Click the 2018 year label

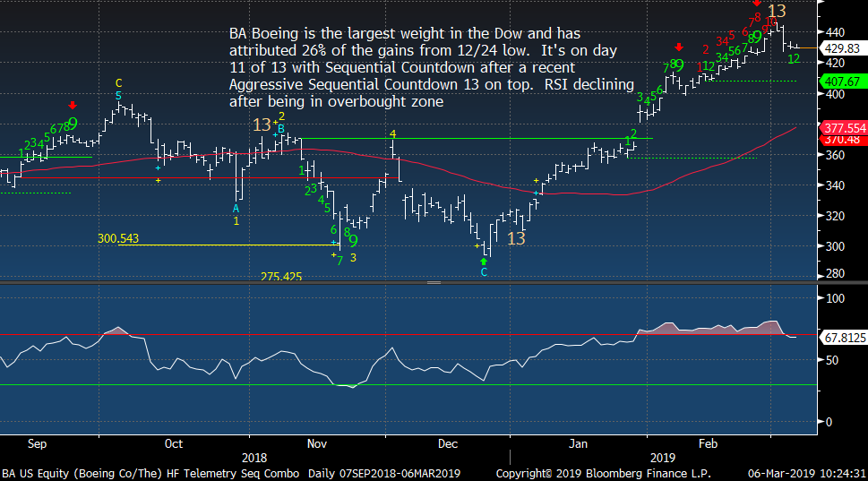[x=254, y=459]
